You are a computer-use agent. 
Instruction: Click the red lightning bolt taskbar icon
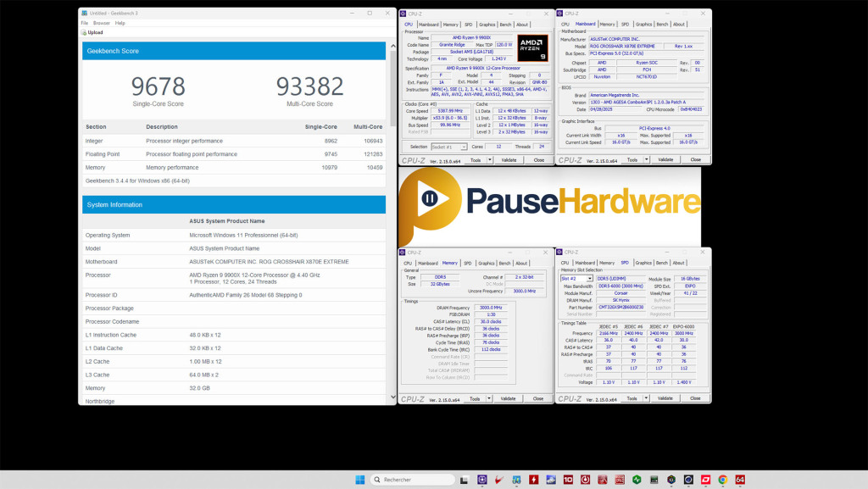[x=533, y=480]
